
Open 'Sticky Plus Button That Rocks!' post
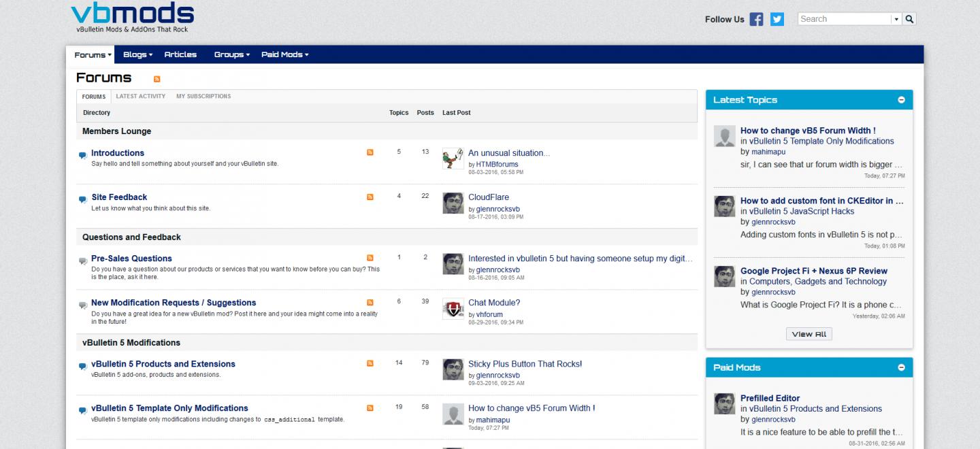(525, 364)
